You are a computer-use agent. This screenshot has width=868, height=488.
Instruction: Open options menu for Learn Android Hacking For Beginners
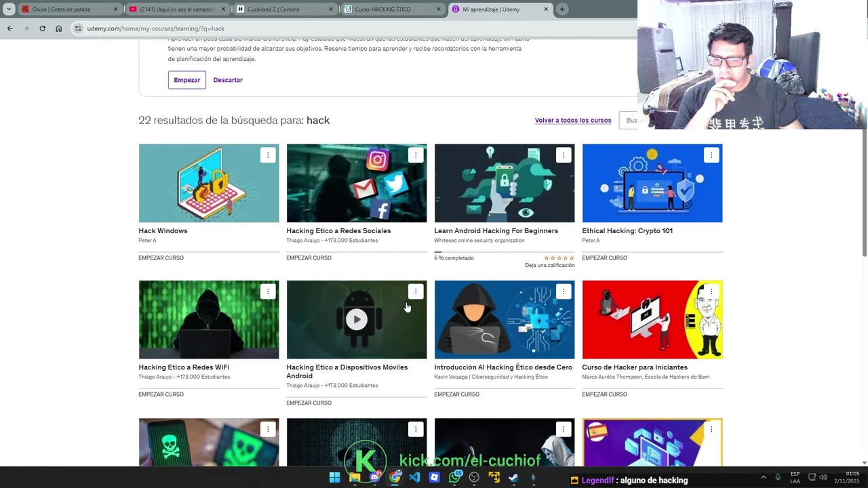click(x=564, y=155)
